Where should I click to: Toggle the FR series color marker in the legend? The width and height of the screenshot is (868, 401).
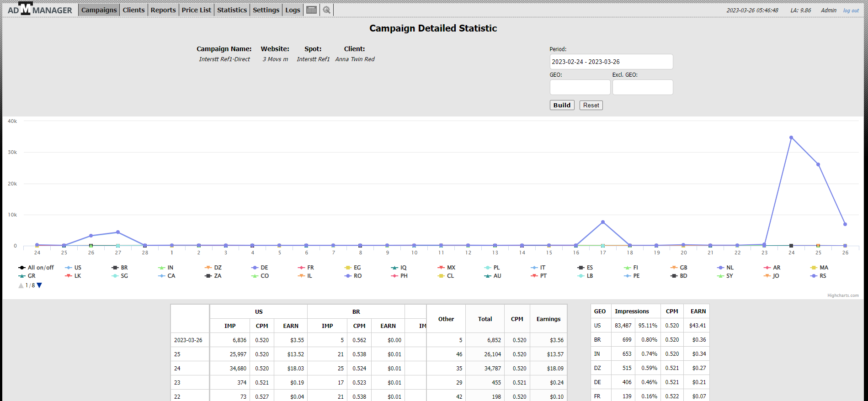[301, 268]
